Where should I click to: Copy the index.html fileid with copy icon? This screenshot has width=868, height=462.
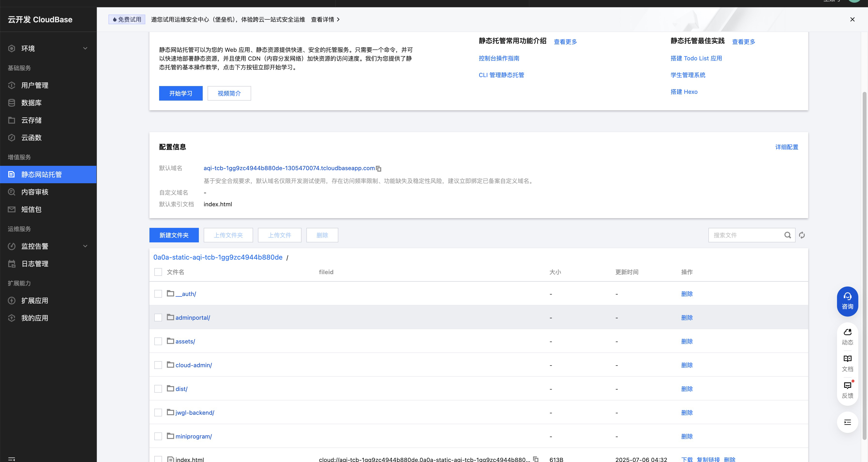click(x=536, y=459)
